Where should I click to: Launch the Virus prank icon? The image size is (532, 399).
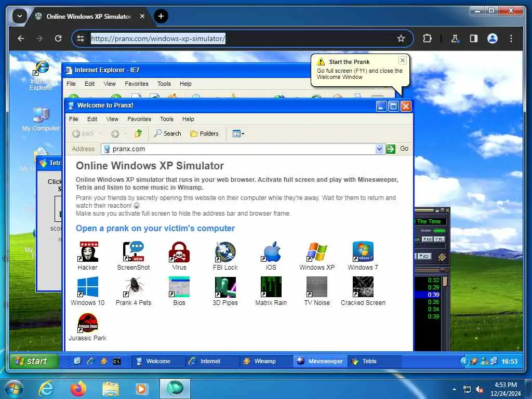179,256
